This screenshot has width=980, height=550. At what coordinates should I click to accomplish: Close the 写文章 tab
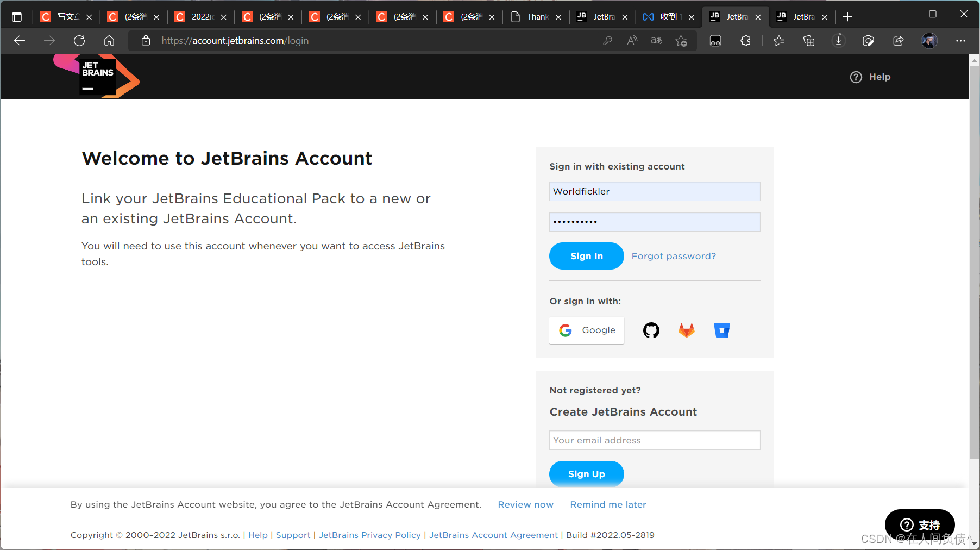coord(89,17)
